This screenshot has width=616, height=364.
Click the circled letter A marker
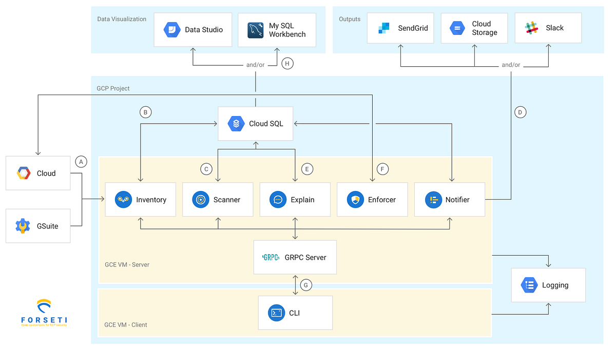click(81, 162)
